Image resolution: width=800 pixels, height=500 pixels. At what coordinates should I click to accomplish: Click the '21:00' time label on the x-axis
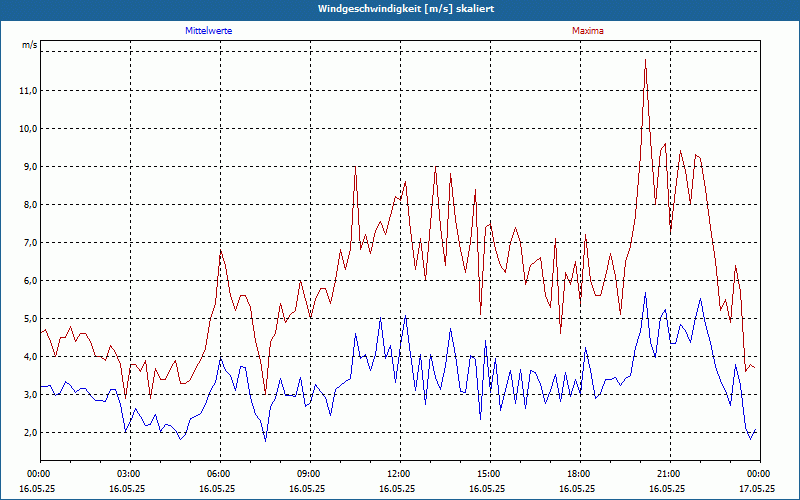click(x=670, y=474)
